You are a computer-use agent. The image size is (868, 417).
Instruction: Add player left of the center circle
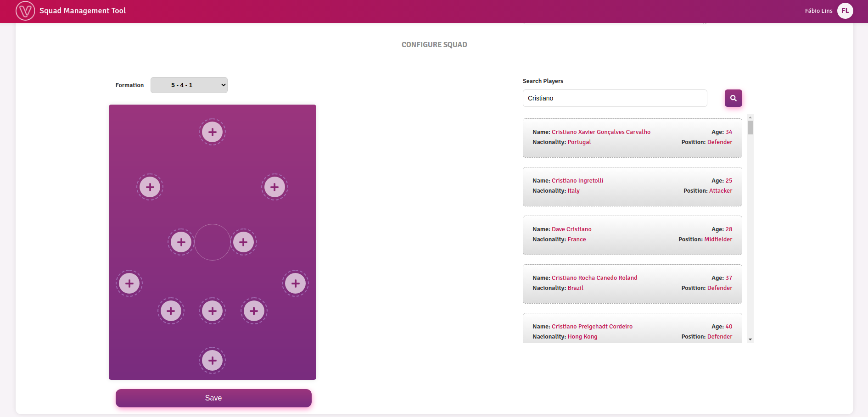(181, 242)
